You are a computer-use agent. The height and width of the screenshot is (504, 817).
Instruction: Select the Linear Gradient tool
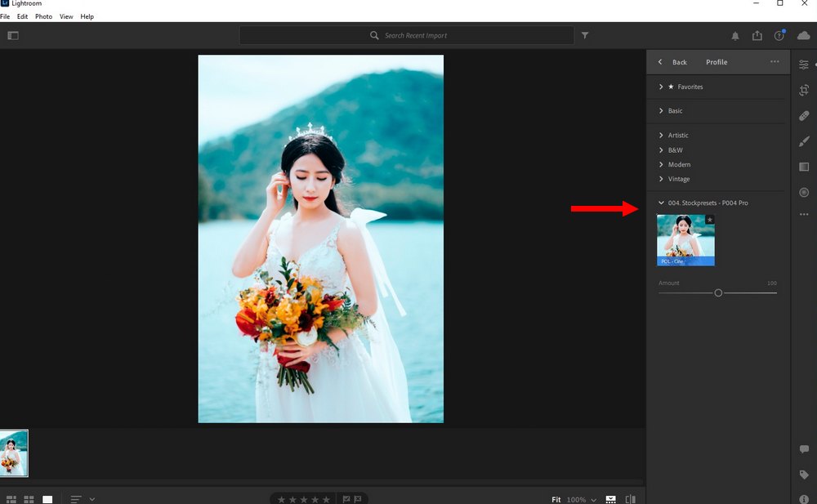[x=804, y=167]
